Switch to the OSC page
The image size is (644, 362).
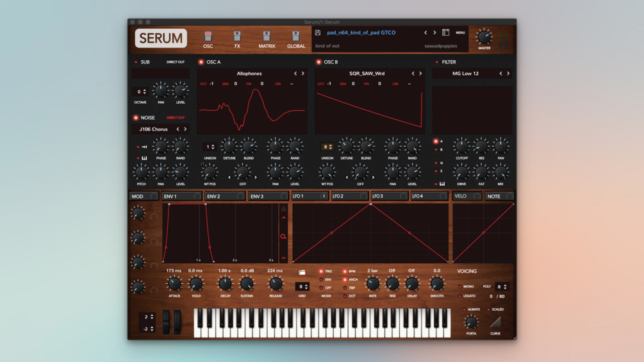[x=208, y=40]
